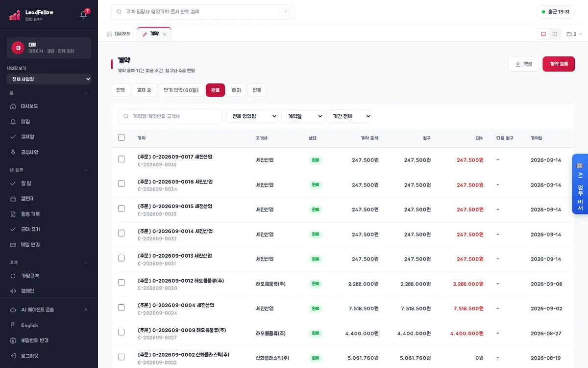This screenshot has height=368, width=588.
Task: Click the global search field at top
Action: coord(202,12)
